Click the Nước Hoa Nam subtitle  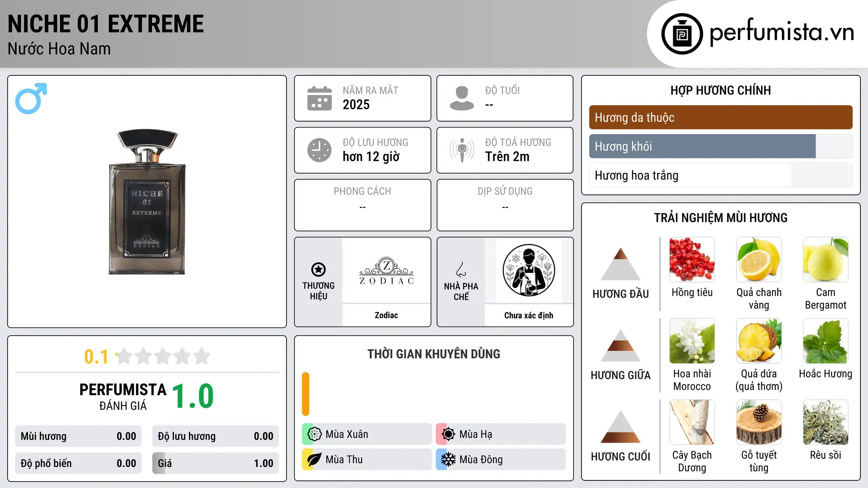click(59, 49)
